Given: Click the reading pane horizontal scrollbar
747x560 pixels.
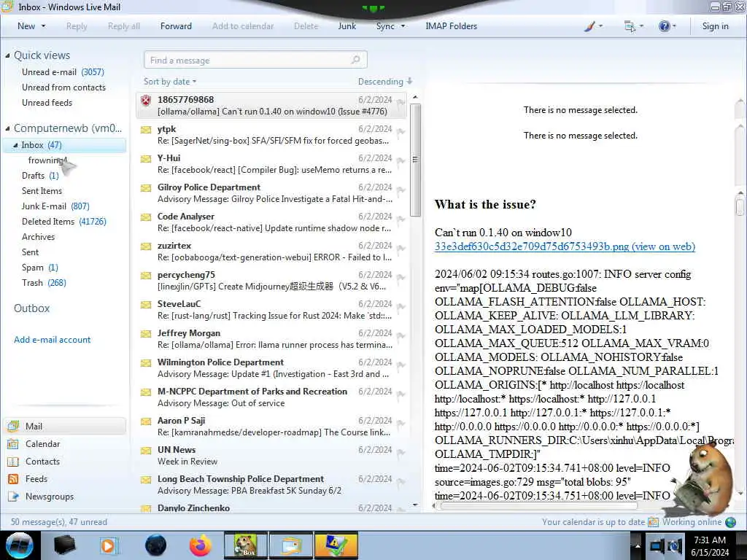Looking at the screenshot, I should (538, 506).
